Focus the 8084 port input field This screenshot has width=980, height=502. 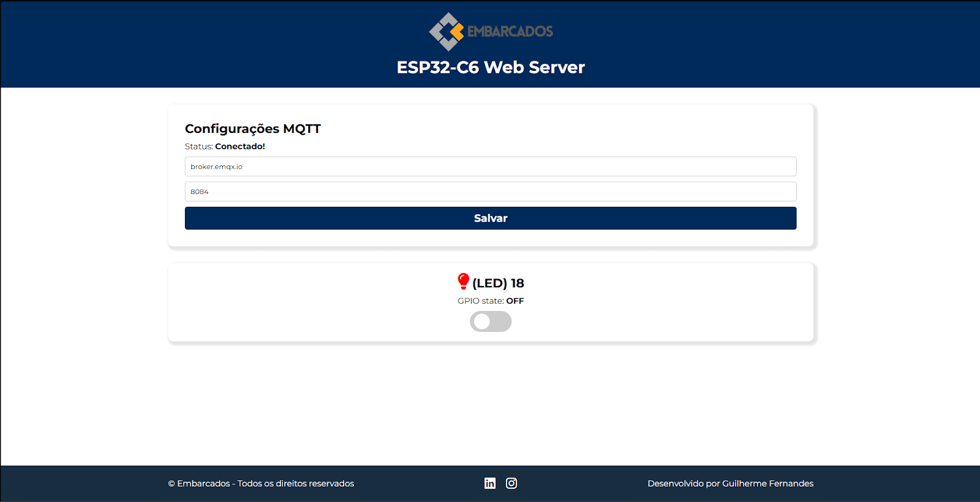point(490,192)
